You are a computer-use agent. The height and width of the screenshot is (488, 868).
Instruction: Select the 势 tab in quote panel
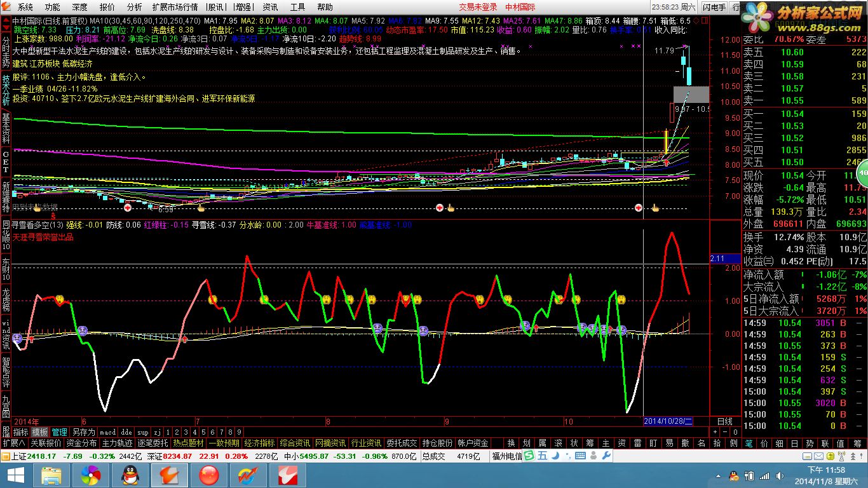point(810,443)
